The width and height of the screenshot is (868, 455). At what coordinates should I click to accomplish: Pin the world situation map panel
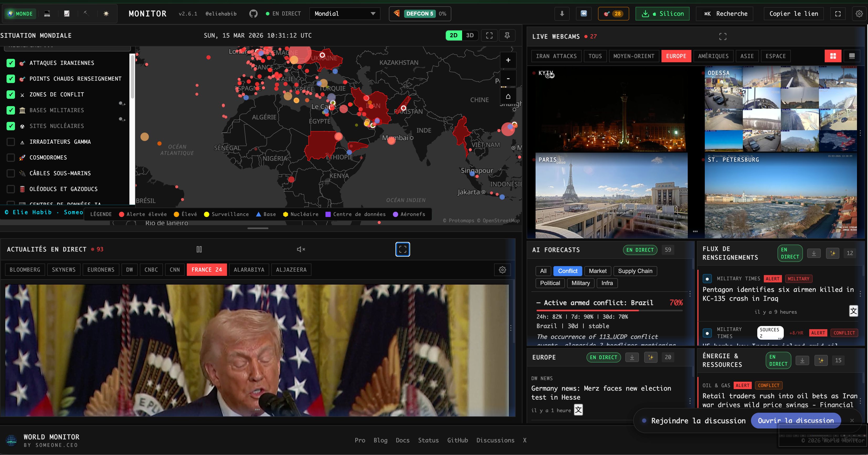click(507, 35)
